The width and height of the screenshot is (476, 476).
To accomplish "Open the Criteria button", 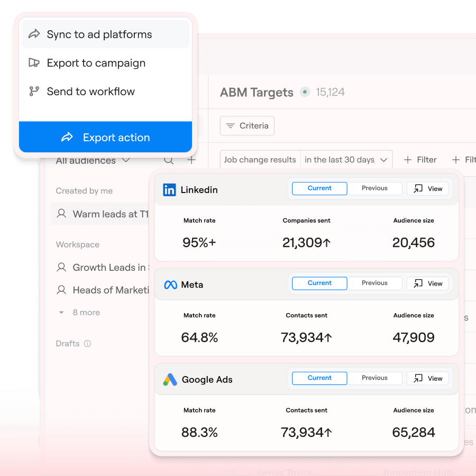I will pyautogui.click(x=247, y=126).
